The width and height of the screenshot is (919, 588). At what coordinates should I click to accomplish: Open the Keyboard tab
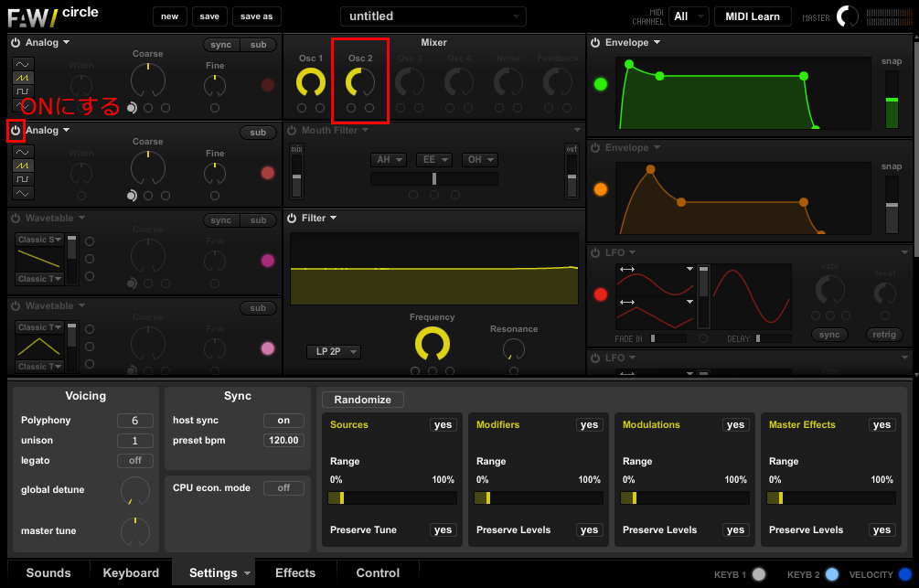point(131,573)
